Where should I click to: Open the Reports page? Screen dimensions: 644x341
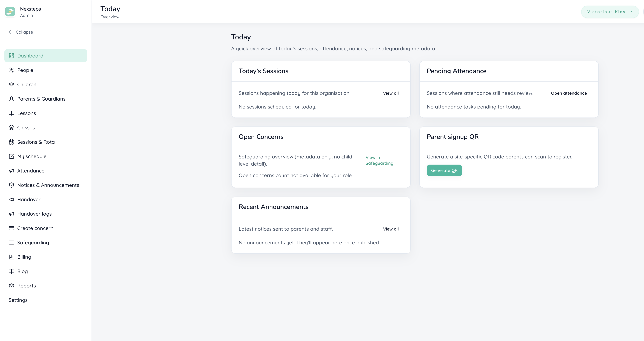click(46, 286)
